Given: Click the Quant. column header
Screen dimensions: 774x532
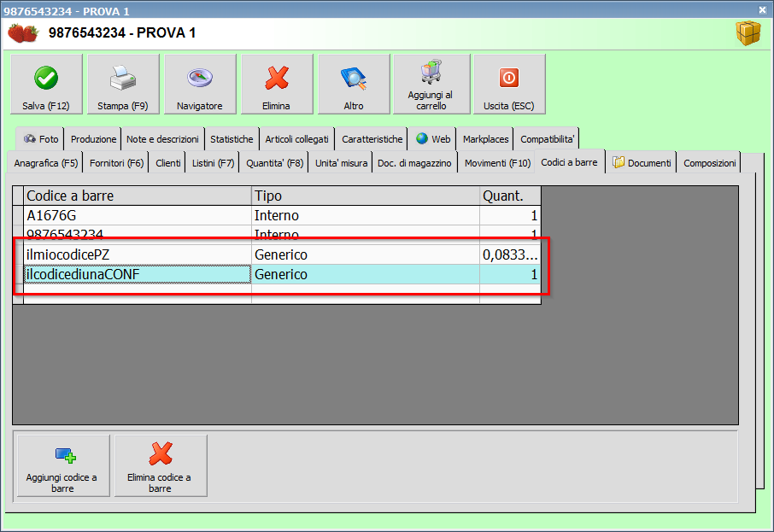Looking at the screenshot, I should [x=510, y=196].
